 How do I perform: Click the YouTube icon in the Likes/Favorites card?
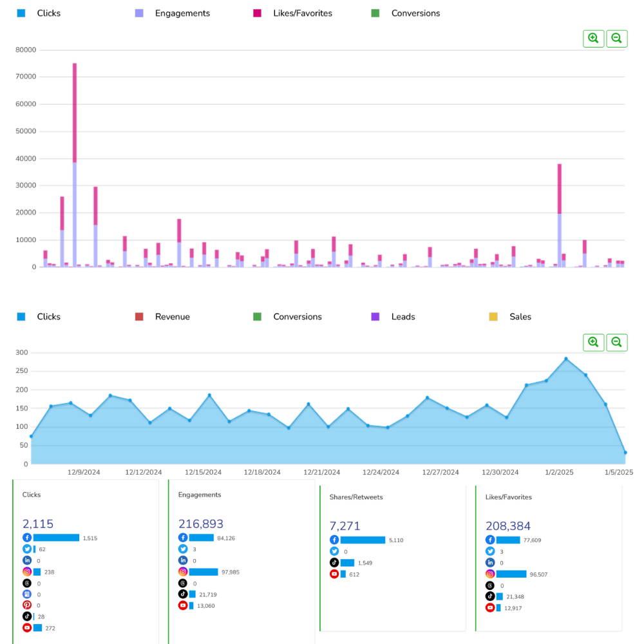coord(490,607)
